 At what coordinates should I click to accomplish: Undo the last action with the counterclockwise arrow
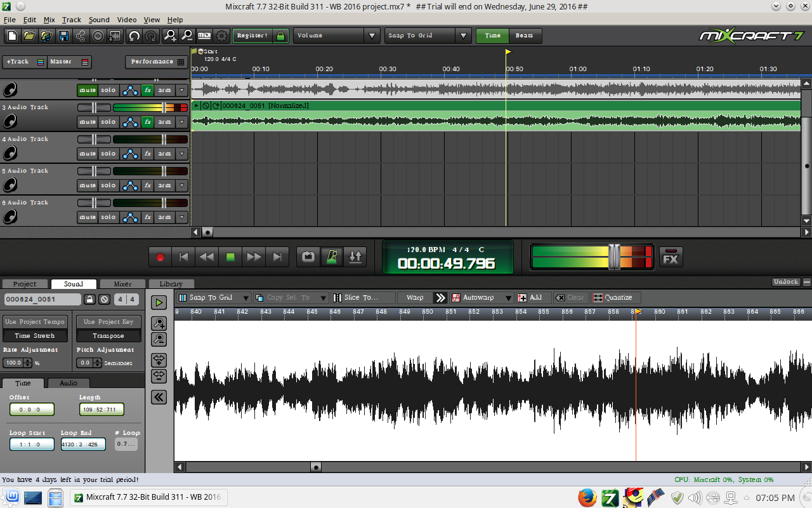coord(134,36)
